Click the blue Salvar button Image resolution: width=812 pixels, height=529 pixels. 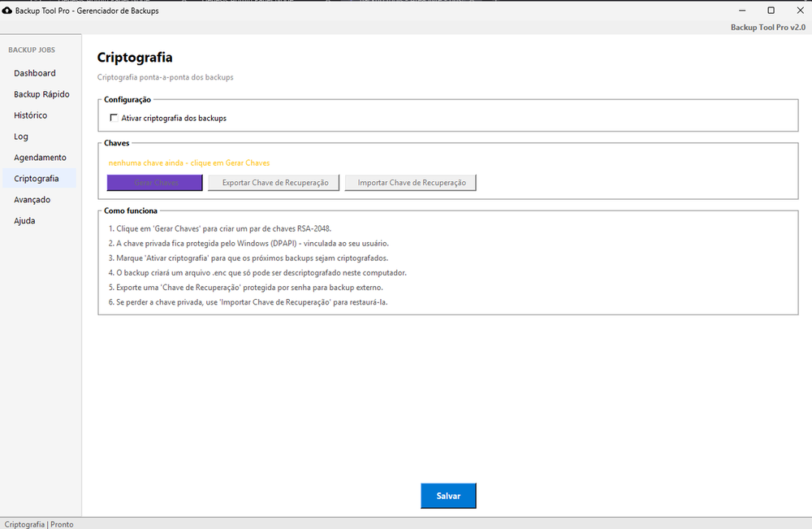point(448,496)
